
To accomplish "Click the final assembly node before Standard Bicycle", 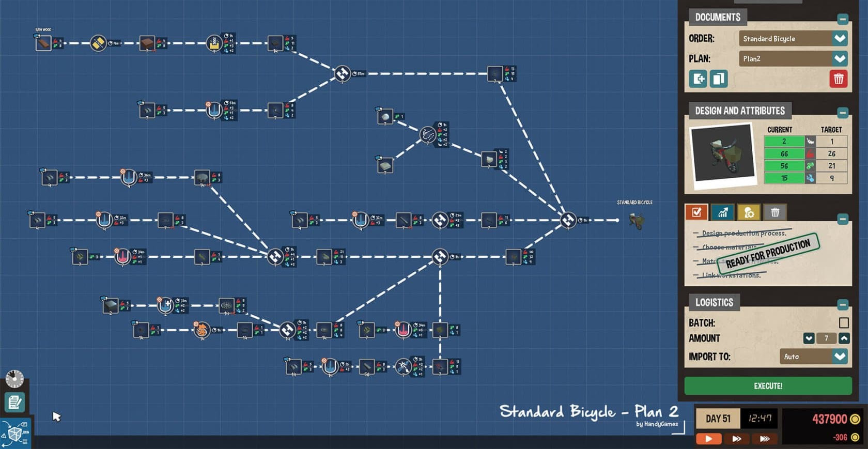I will 568,220.
